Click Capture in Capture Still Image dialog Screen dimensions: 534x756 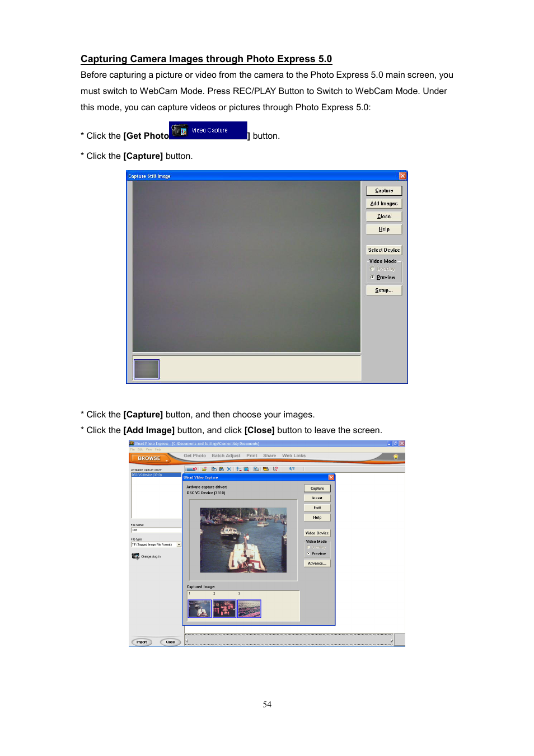coord(384,191)
